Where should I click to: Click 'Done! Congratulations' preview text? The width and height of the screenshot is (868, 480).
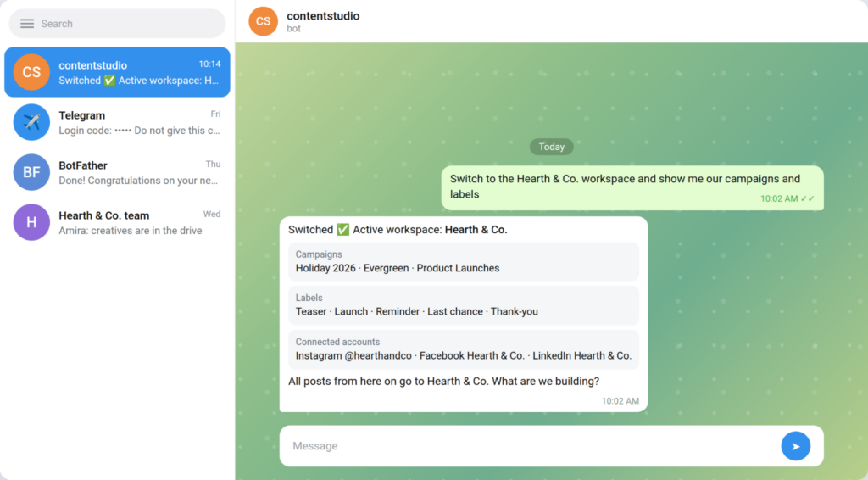[140, 181]
